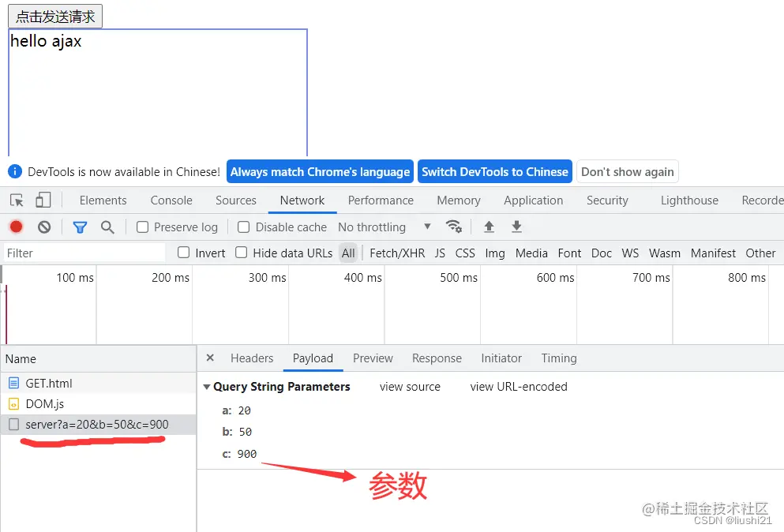Select GET.html request row
This screenshot has height=532, width=784.
click(x=99, y=384)
